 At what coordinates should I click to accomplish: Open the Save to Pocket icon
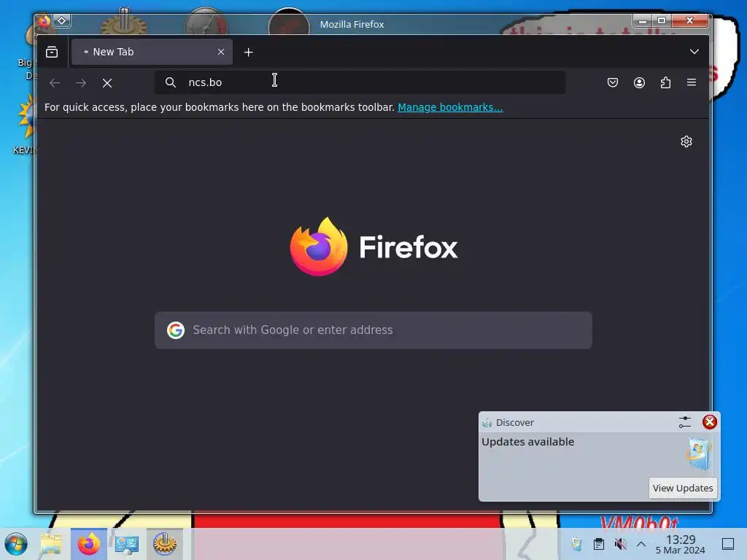613,83
